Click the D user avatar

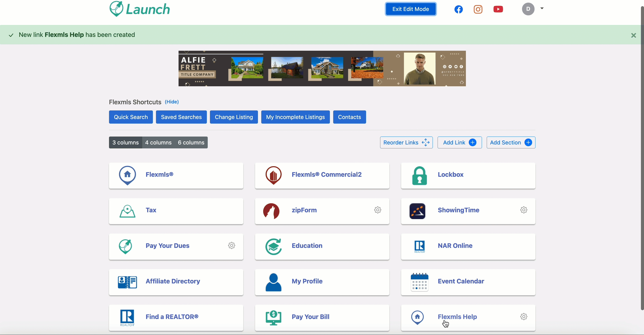click(x=528, y=9)
